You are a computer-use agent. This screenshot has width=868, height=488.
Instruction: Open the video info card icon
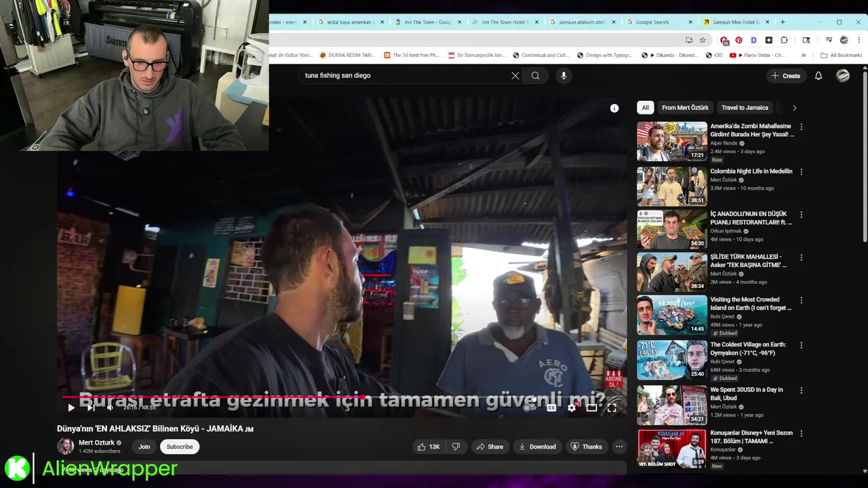(614, 108)
